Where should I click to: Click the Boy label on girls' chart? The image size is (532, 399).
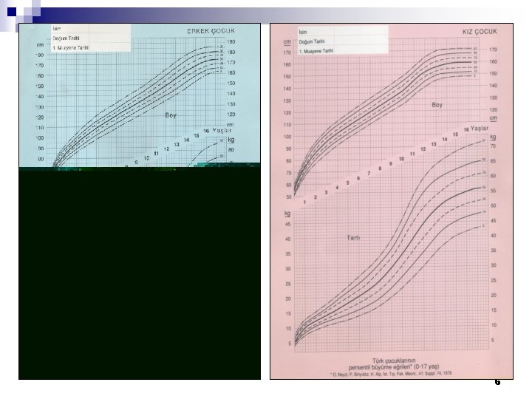coord(437,105)
